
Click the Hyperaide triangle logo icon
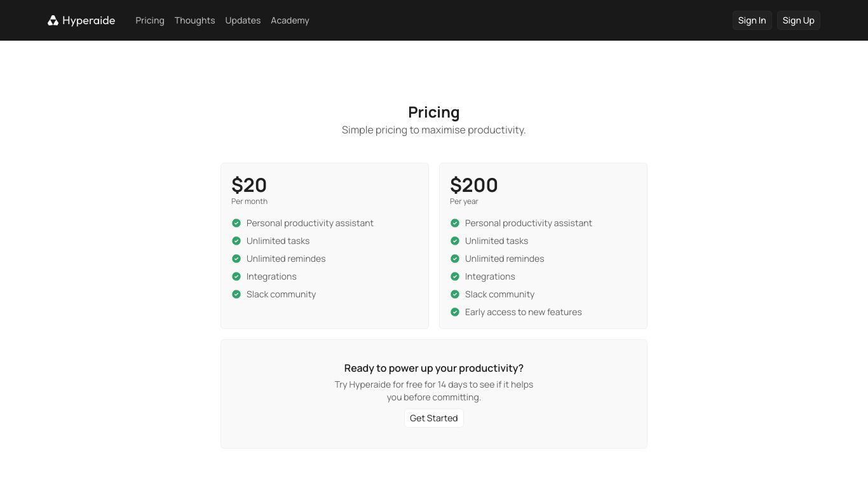[53, 20]
